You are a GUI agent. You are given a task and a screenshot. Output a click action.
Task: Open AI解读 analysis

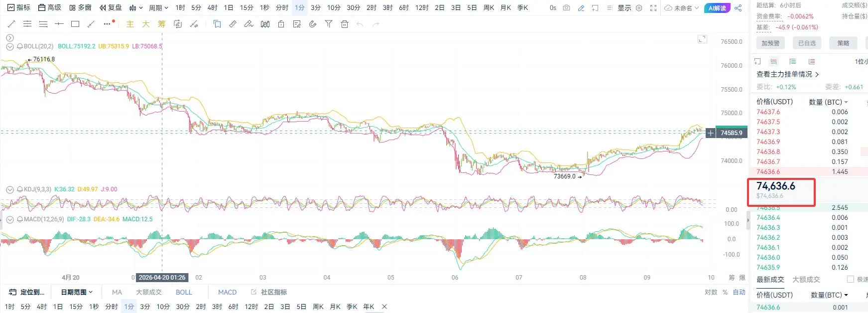tap(717, 8)
